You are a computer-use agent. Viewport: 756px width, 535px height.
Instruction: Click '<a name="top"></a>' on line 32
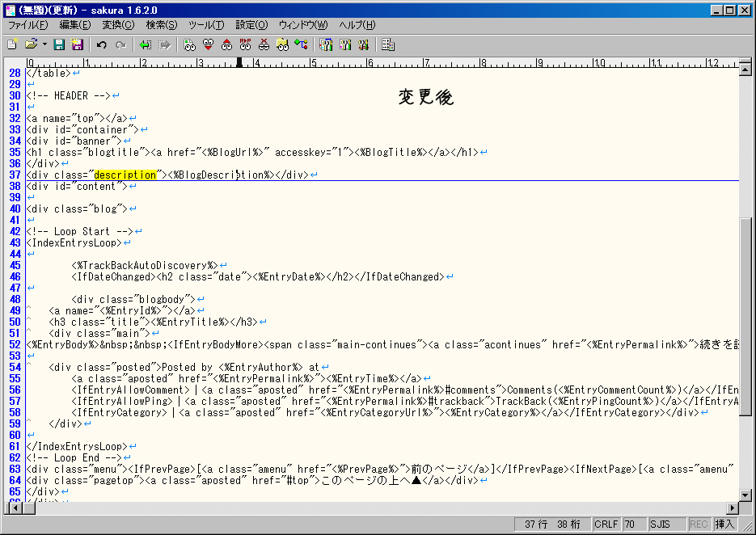click(77, 119)
